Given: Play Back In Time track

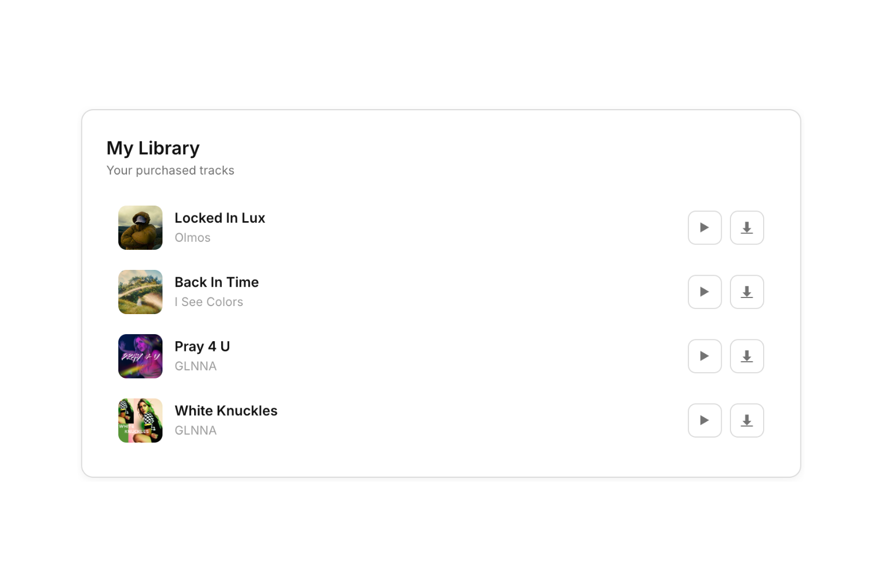Looking at the screenshot, I should click(705, 292).
